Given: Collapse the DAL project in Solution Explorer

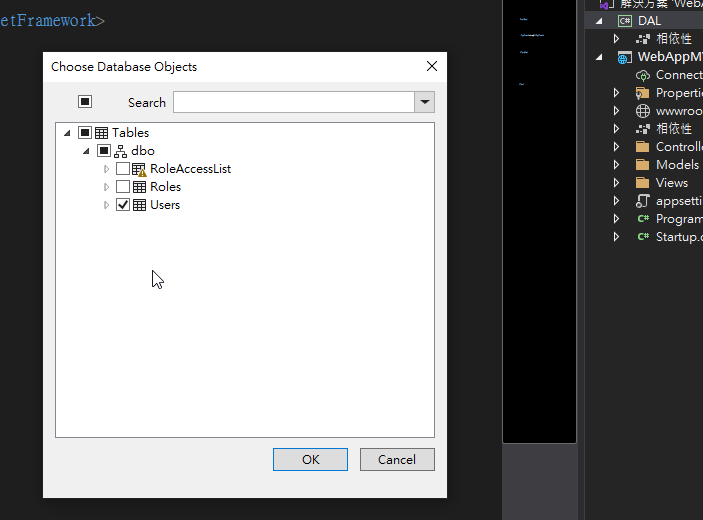Looking at the screenshot, I should [x=599, y=21].
